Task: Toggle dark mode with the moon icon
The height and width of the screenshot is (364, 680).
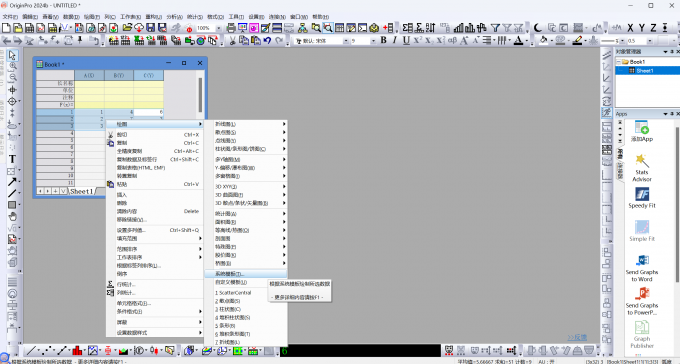Action: [x=538, y=28]
